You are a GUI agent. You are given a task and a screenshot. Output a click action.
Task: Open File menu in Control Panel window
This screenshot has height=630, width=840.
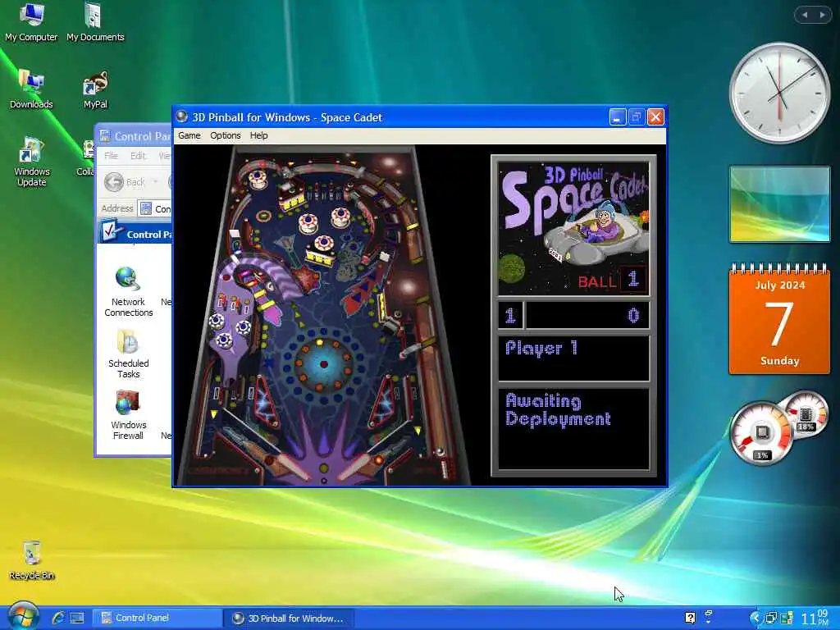[111, 155]
